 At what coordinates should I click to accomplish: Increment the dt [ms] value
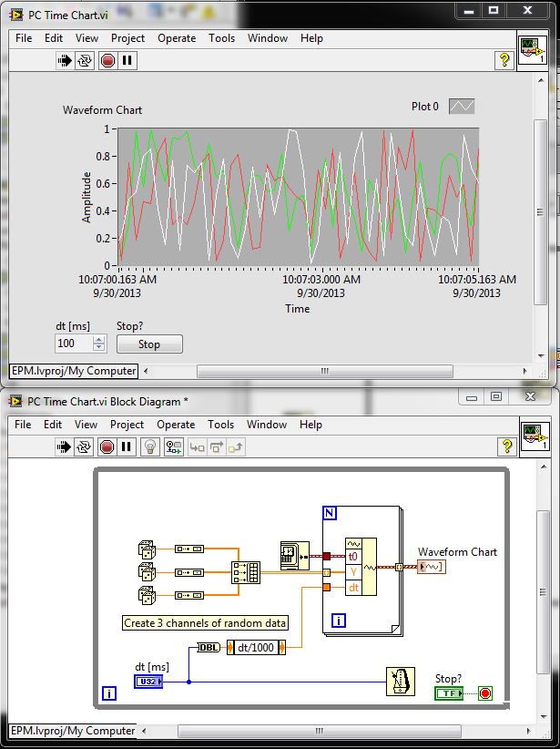(99, 340)
